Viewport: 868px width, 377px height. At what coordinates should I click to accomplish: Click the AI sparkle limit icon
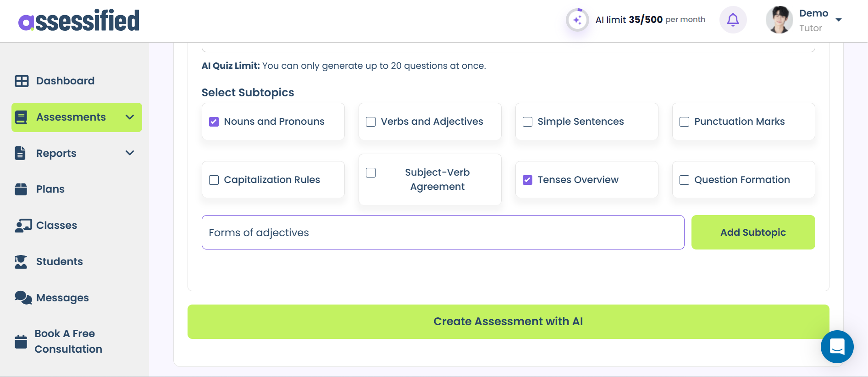pyautogui.click(x=577, y=20)
